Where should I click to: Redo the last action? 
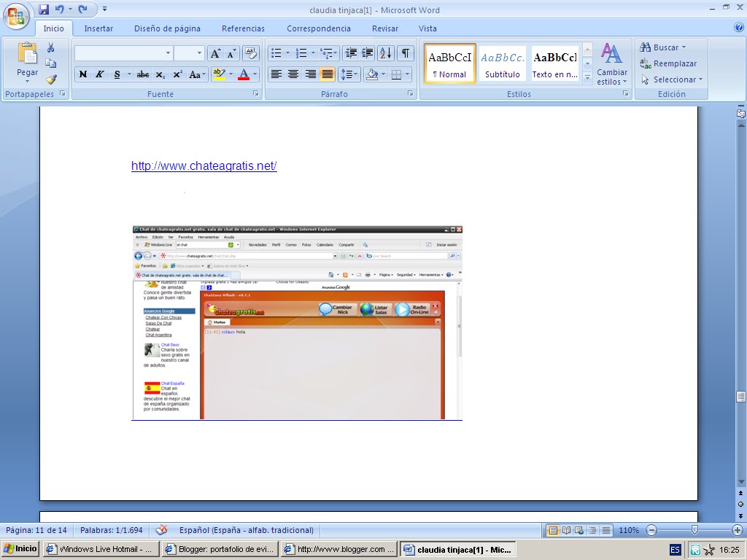click(x=83, y=9)
